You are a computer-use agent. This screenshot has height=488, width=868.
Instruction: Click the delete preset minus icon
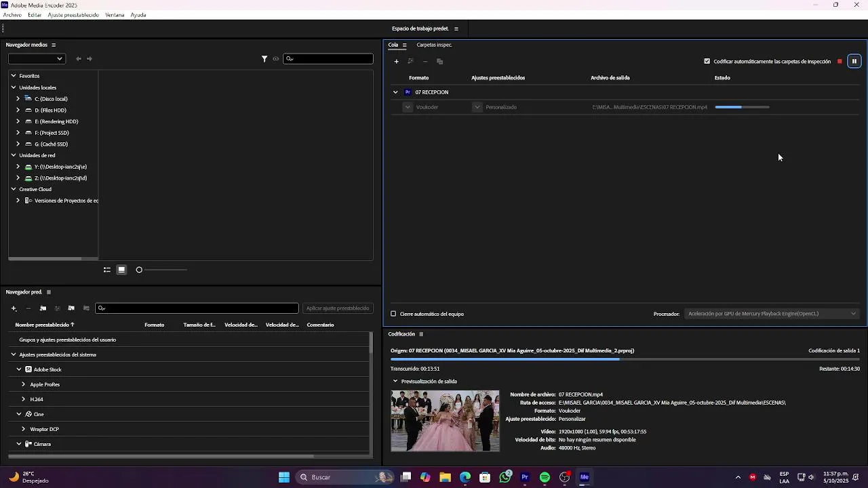pos(28,308)
